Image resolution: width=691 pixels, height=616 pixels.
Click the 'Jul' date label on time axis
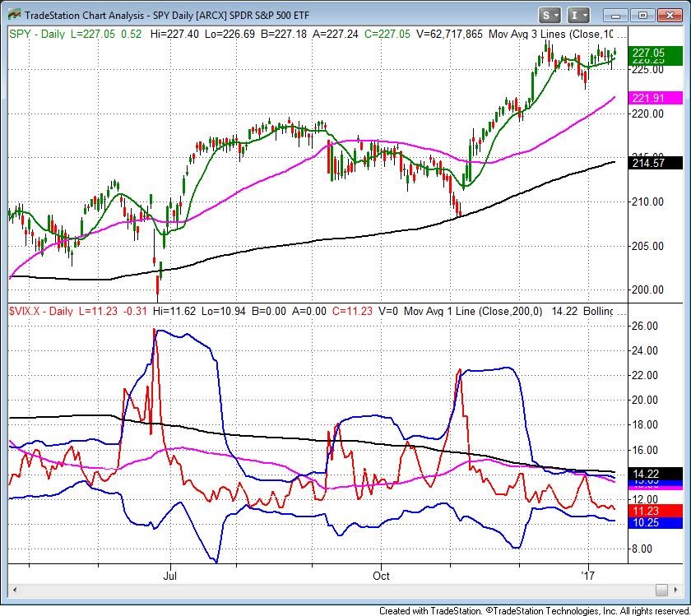[169, 576]
